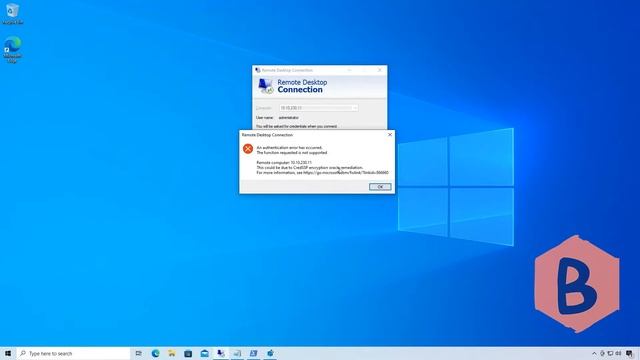The width and height of the screenshot is (640, 360).
Task: Click 'You will be asked for credentials' text
Action: (296, 127)
